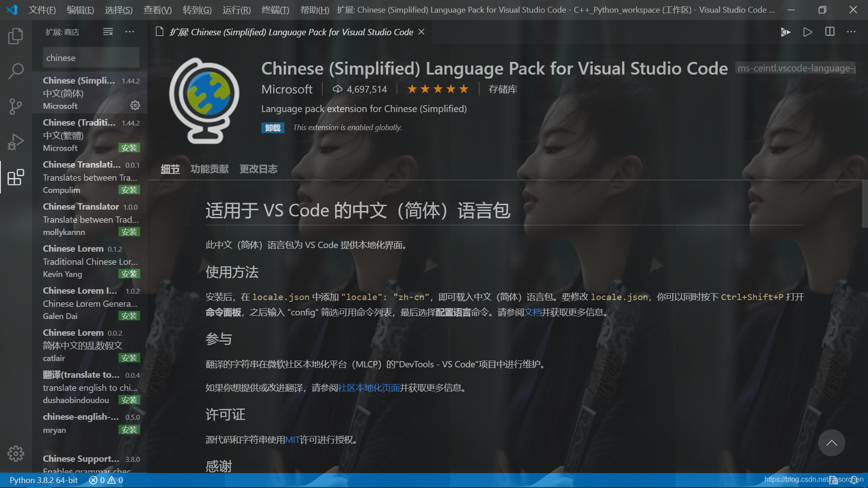Install Chinese Translator by mollykannn
868x488 pixels.
pyautogui.click(x=129, y=232)
